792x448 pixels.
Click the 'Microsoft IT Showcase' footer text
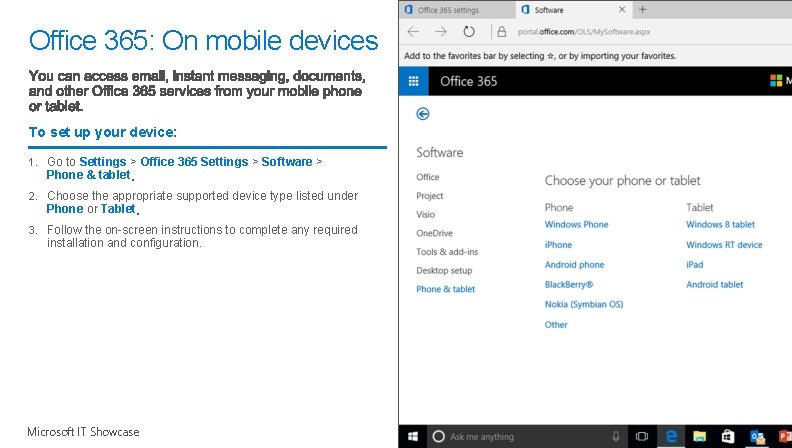pyautogui.click(x=83, y=432)
